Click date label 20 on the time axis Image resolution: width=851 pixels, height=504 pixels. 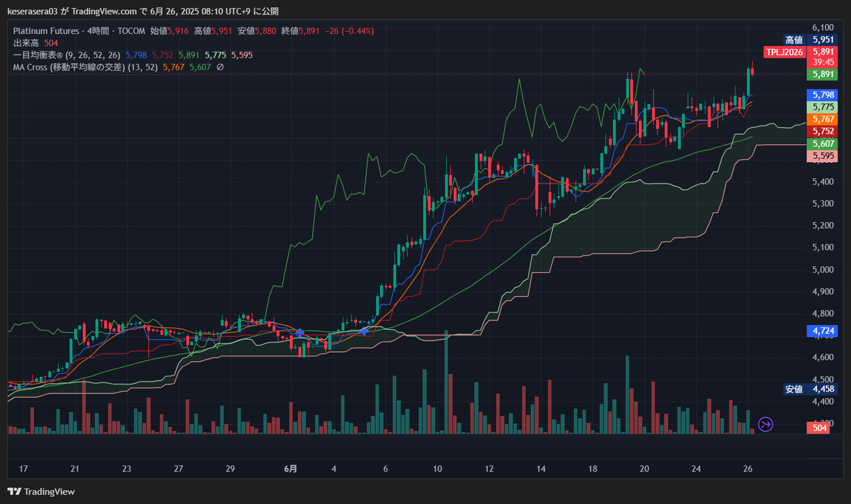(644, 469)
